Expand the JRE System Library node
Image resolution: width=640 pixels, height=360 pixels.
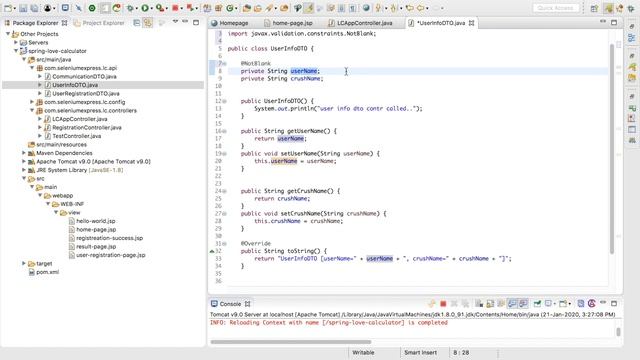[24, 170]
